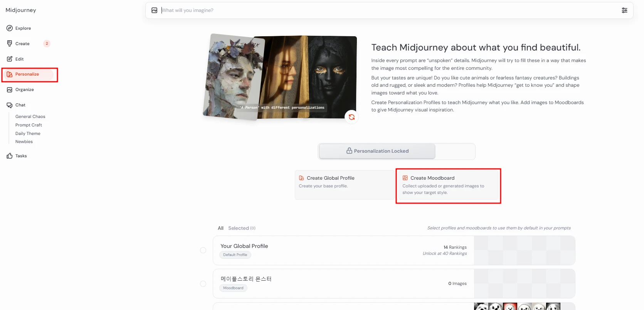644x310 pixels.
Task: Click the Create Global Profile card
Action: [x=345, y=185]
